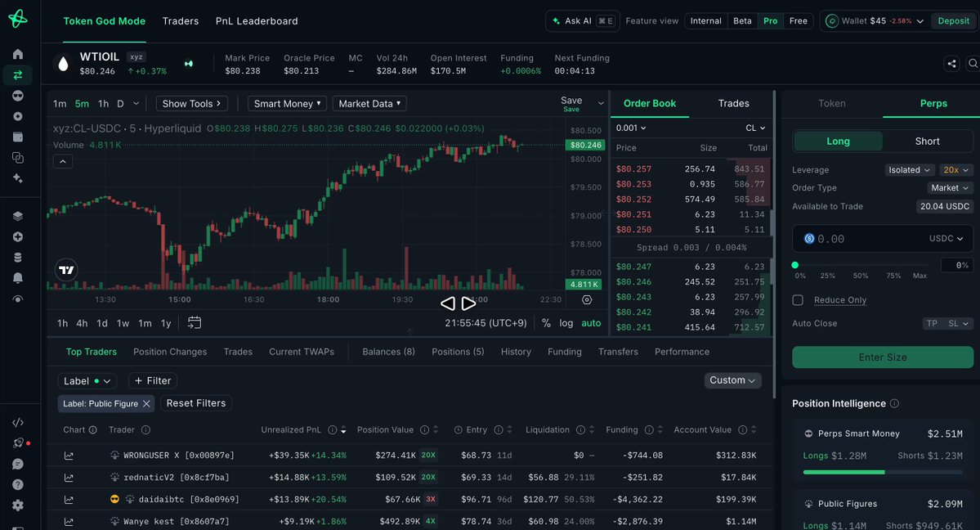Switch to the Trades tab in order book

[x=733, y=103]
